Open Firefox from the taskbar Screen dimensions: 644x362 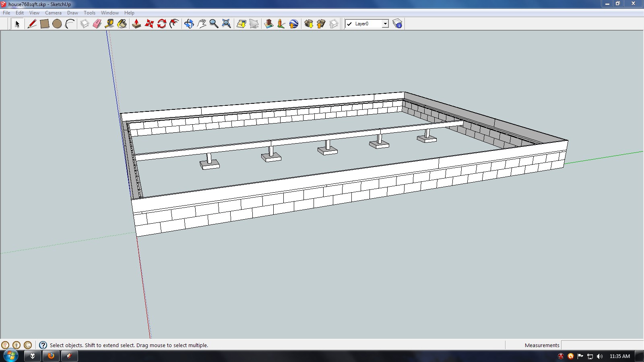51,356
